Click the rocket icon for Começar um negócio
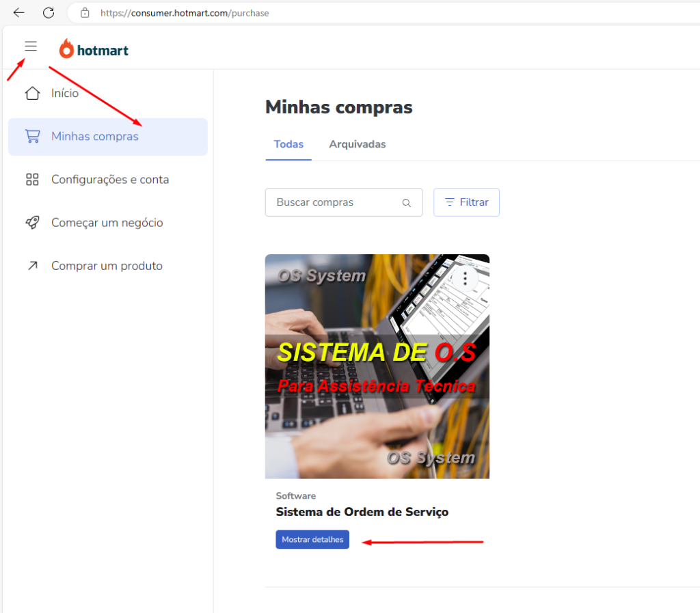 pos(33,222)
